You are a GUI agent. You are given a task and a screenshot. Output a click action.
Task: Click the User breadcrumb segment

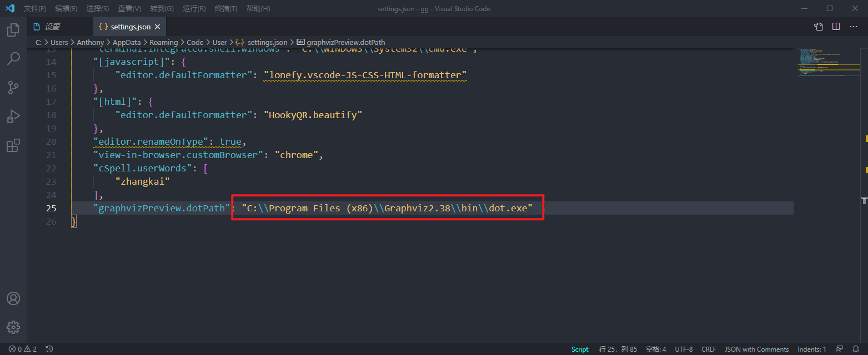tap(219, 42)
